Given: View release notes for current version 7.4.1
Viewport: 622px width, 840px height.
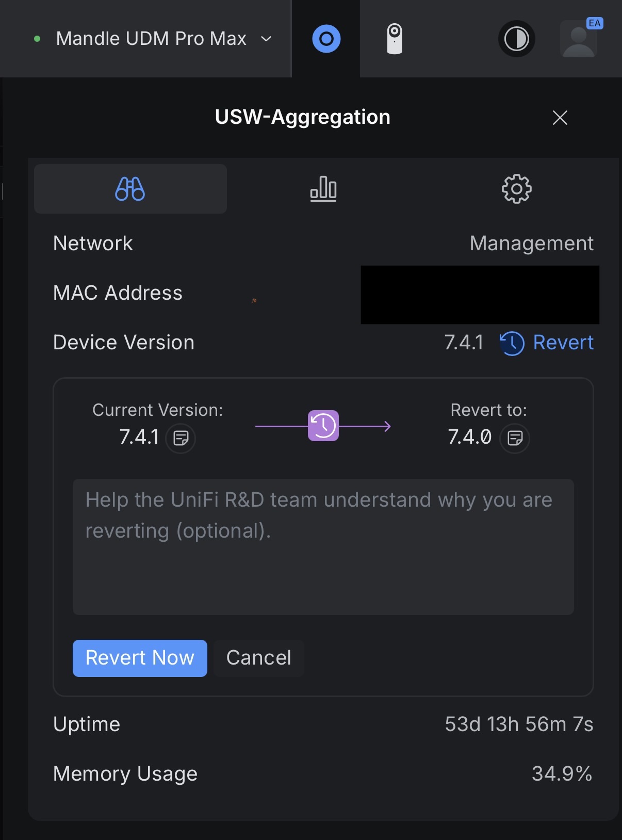Looking at the screenshot, I should (x=181, y=438).
